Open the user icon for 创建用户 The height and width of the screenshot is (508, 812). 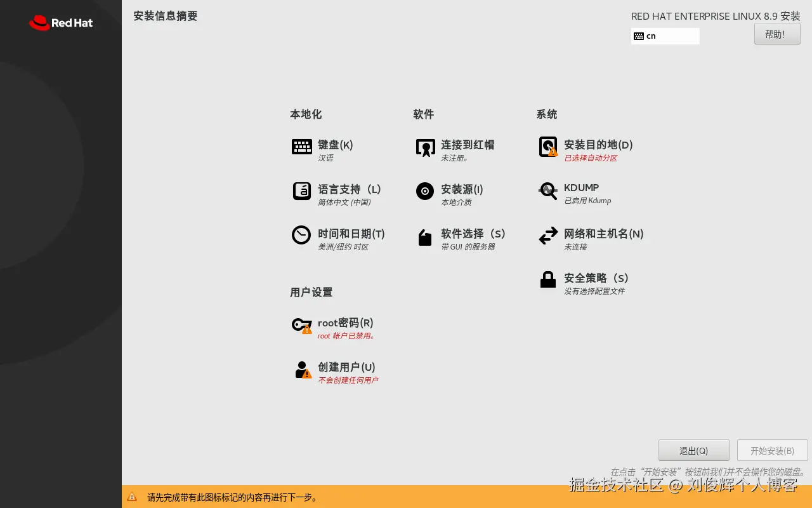pos(303,370)
